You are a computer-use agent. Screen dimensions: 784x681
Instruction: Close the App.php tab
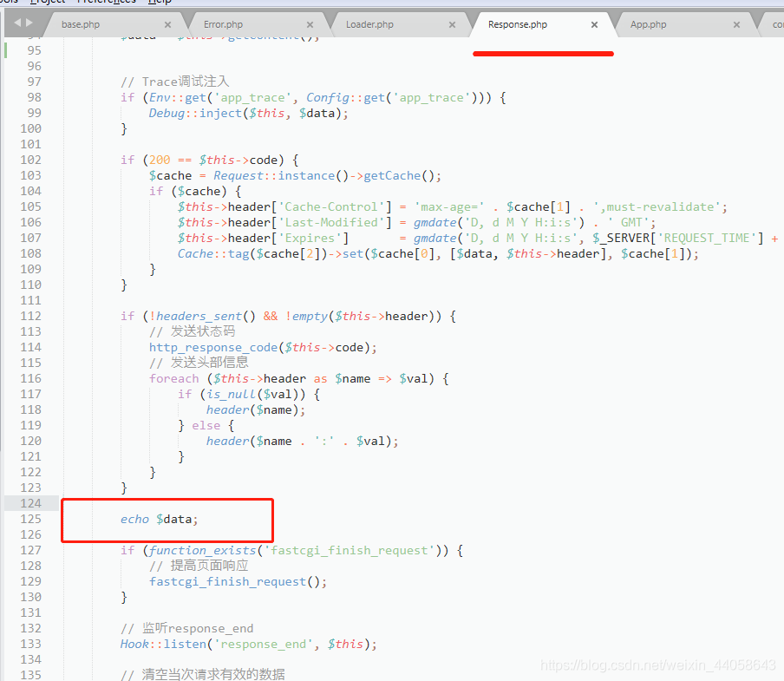point(736,24)
